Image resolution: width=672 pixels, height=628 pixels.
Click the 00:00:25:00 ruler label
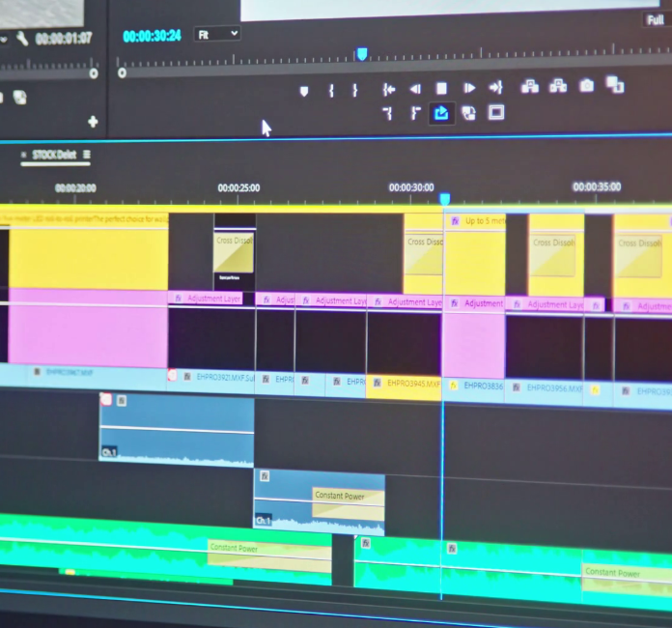pos(238,187)
